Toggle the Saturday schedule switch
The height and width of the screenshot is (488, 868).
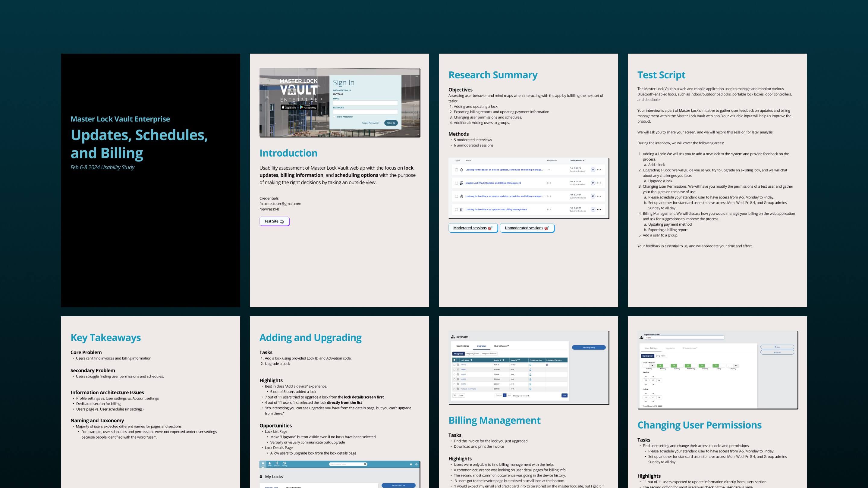733,365
